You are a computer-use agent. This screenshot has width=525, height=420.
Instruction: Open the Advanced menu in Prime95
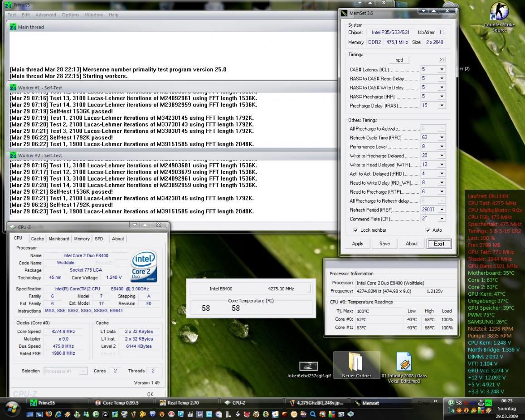(x=46, y=15)
